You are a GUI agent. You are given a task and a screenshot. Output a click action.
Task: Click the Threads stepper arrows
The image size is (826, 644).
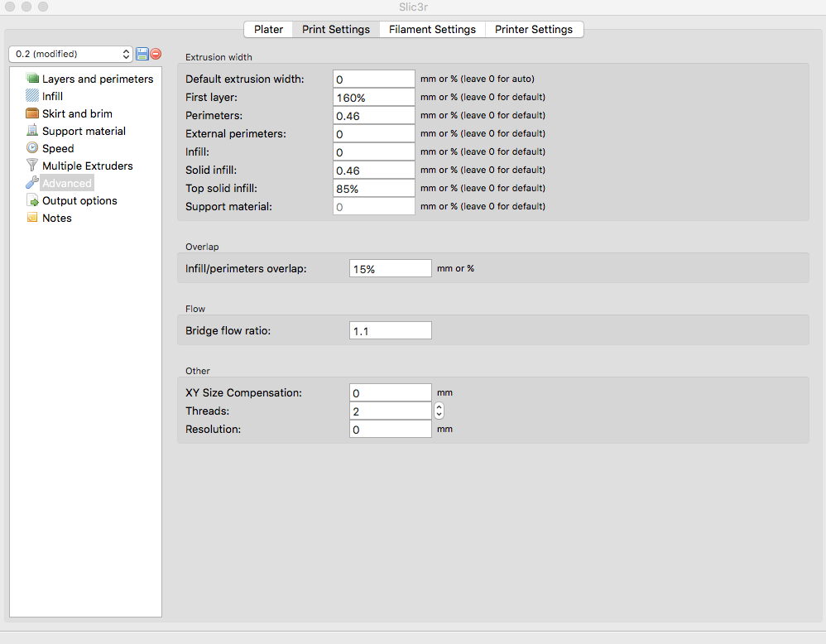pos(439,411)
